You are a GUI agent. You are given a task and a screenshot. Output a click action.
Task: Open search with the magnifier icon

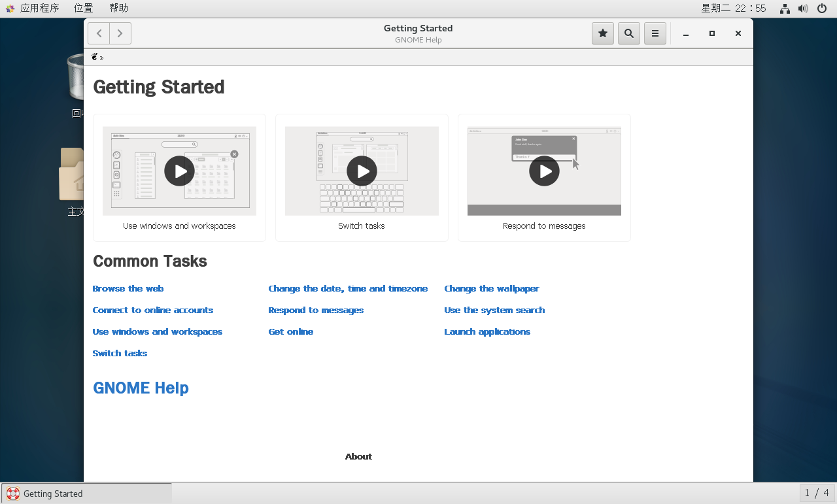tap(629, 33)
